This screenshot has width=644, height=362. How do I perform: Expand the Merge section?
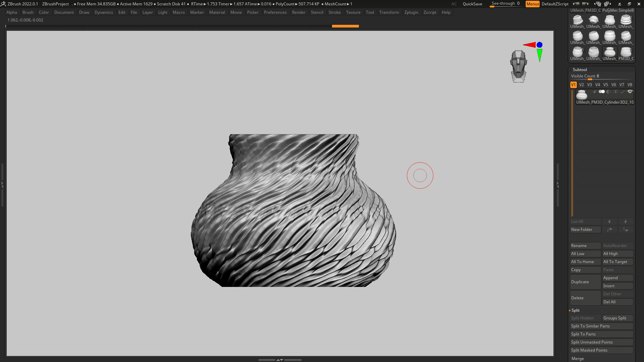click(578, 359)
